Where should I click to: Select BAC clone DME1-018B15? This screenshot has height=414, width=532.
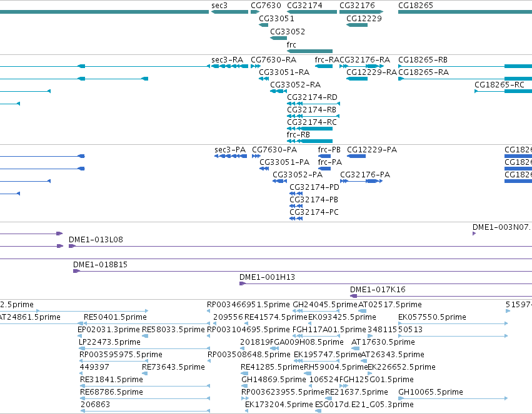[x=303, y=271]
